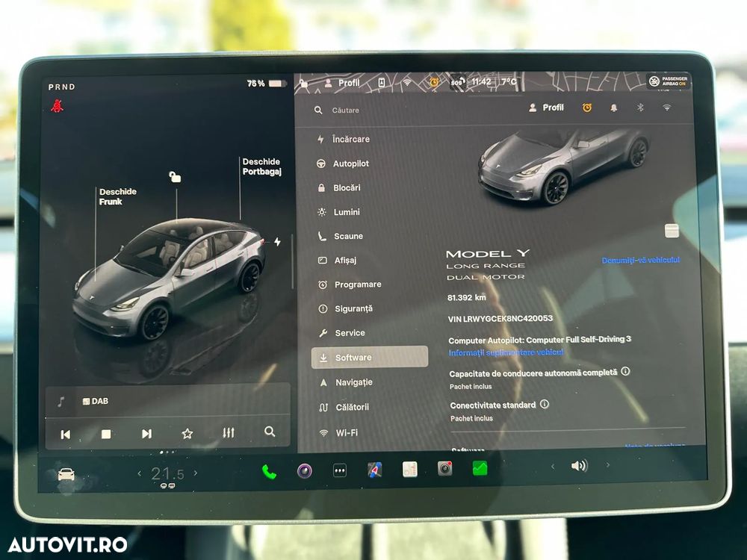
Task: Open the camera app purple icon
Action: coord(305,471)
